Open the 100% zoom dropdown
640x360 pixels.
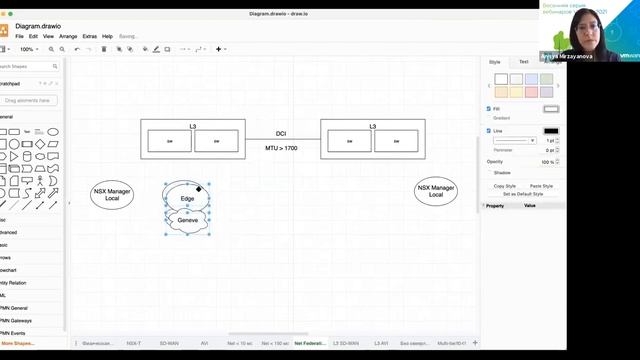pyautogui.click(x=29, y=49)
